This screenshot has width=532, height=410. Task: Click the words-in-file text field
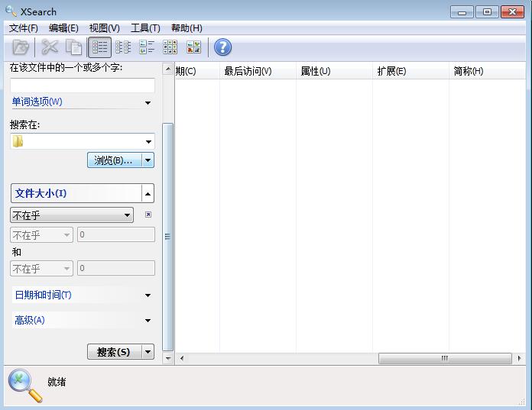coord(83,86)
